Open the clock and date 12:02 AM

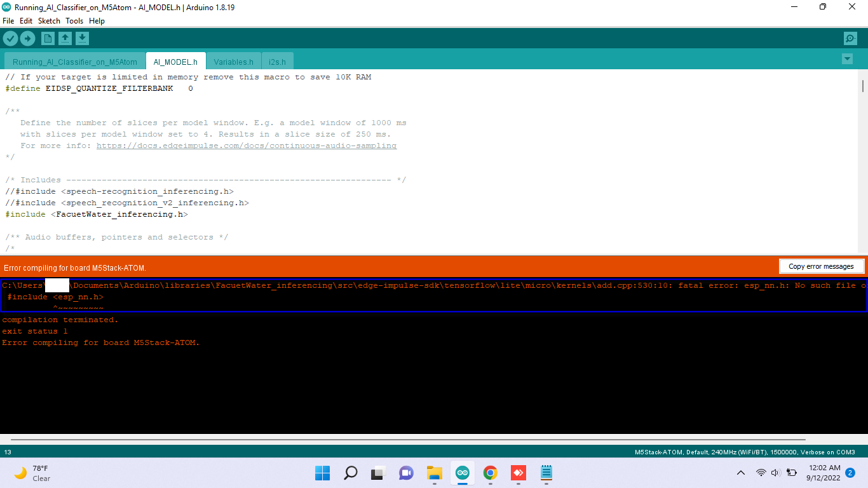(824, 473)
